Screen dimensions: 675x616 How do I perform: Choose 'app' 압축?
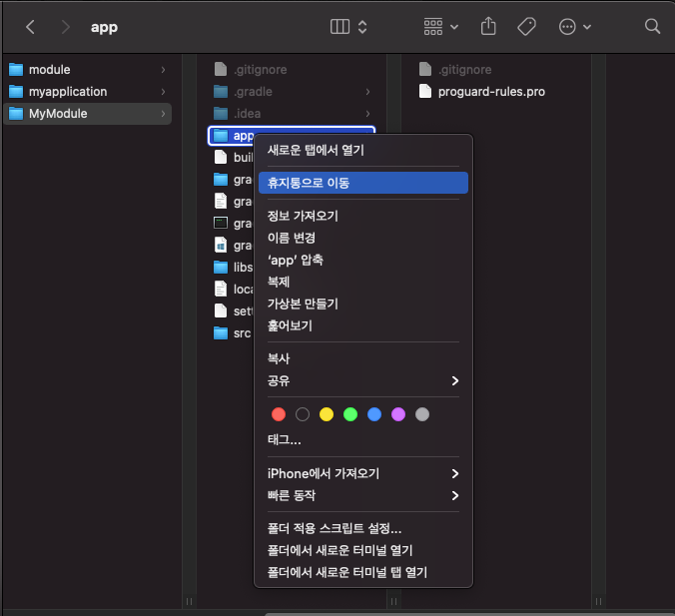click(363, 260)
